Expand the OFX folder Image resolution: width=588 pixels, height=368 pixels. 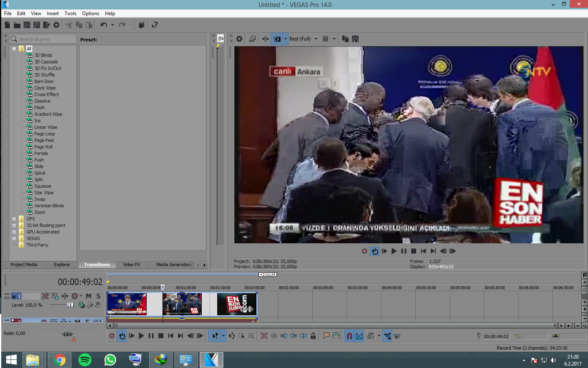coord(14,219)
